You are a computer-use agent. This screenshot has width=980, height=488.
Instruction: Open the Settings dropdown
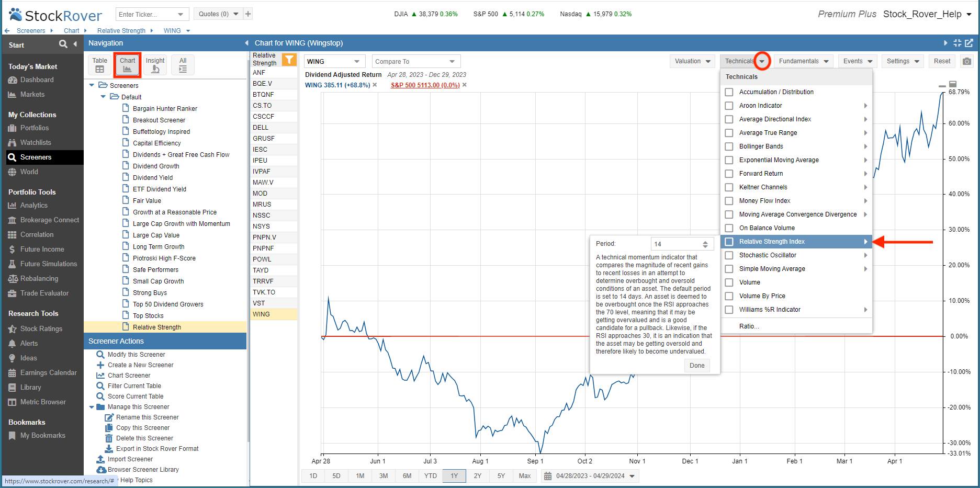coord(903,61)
